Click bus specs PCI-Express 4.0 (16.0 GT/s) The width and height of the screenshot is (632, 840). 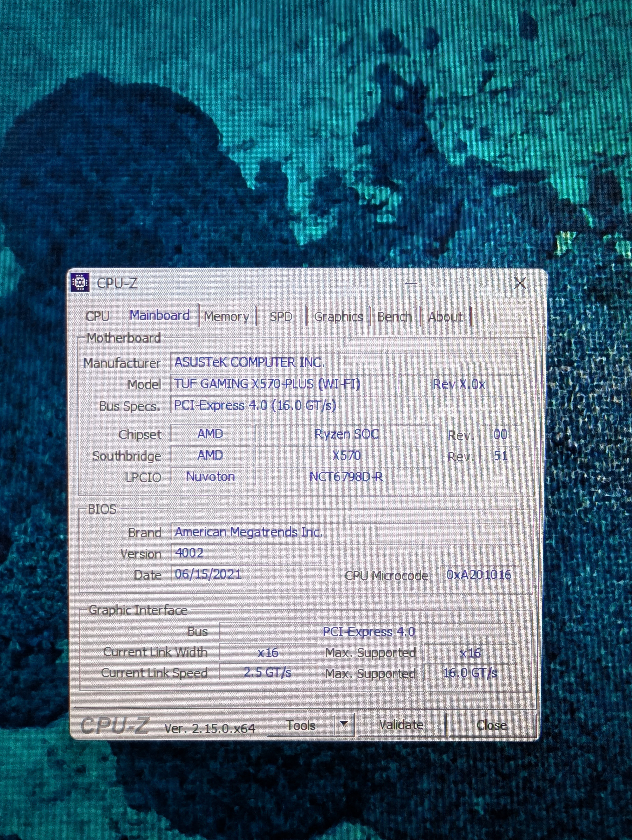point(346,406)
